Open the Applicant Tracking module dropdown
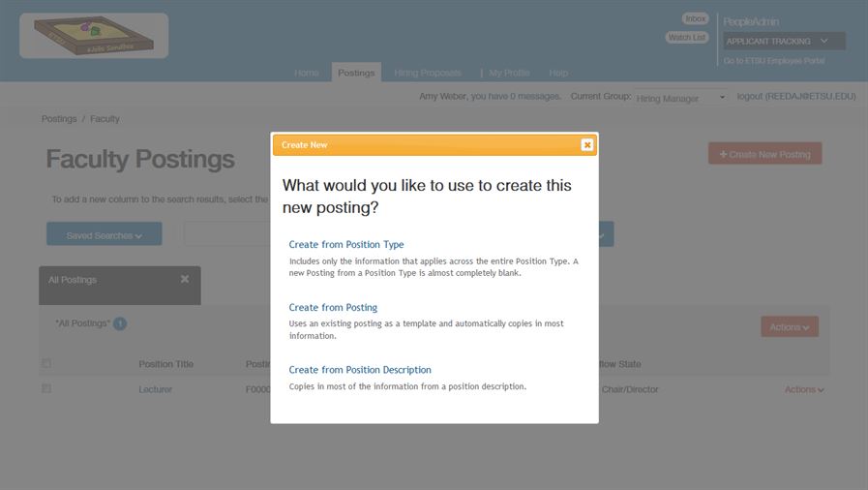 coord(784,41)
